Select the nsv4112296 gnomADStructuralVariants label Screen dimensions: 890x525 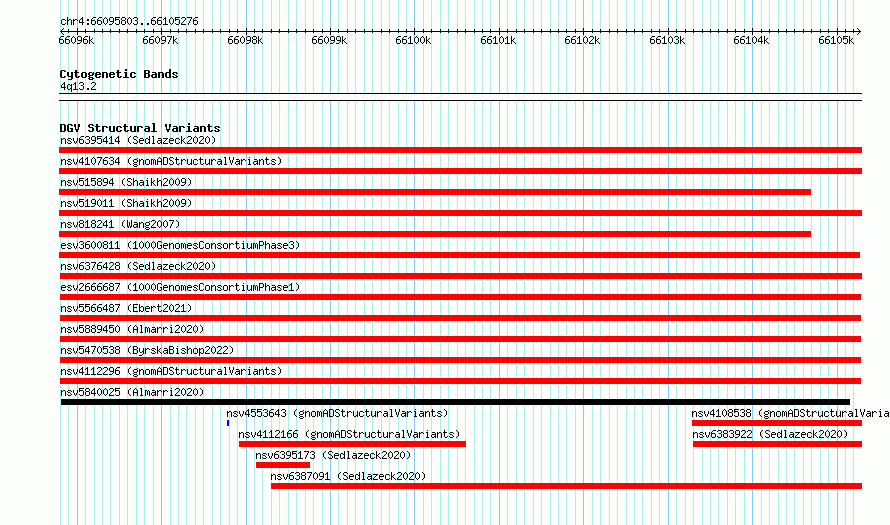171,371
